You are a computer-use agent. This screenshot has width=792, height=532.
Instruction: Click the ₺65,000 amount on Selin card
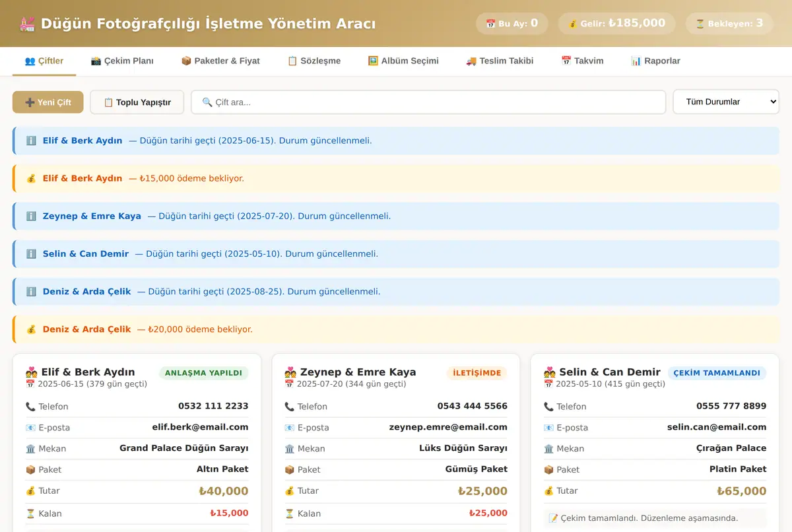point(742,491)
